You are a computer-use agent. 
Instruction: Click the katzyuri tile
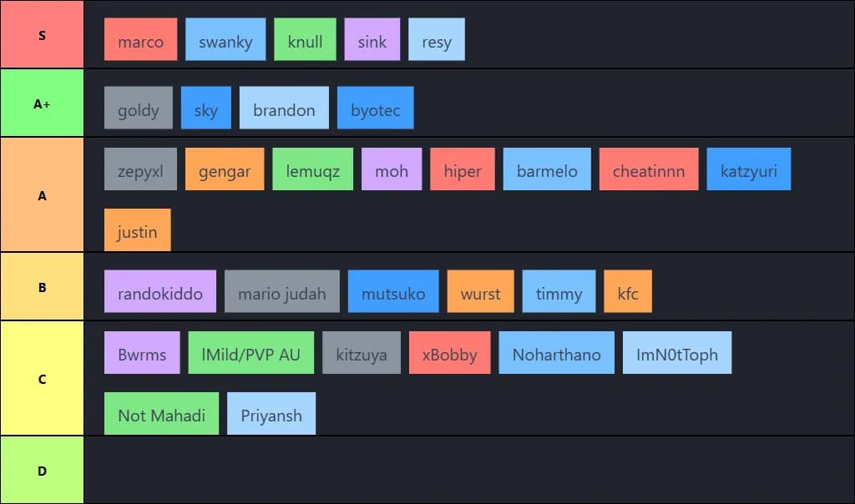748,169
